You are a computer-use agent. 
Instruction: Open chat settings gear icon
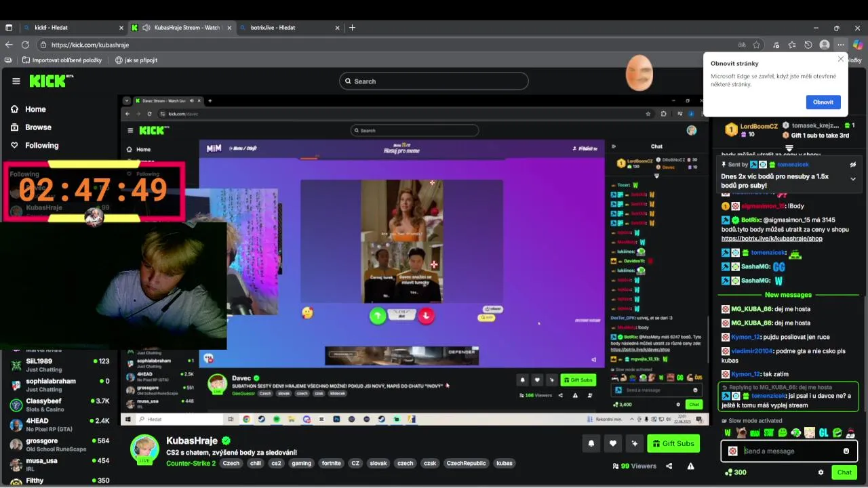(x=821, y=472)
